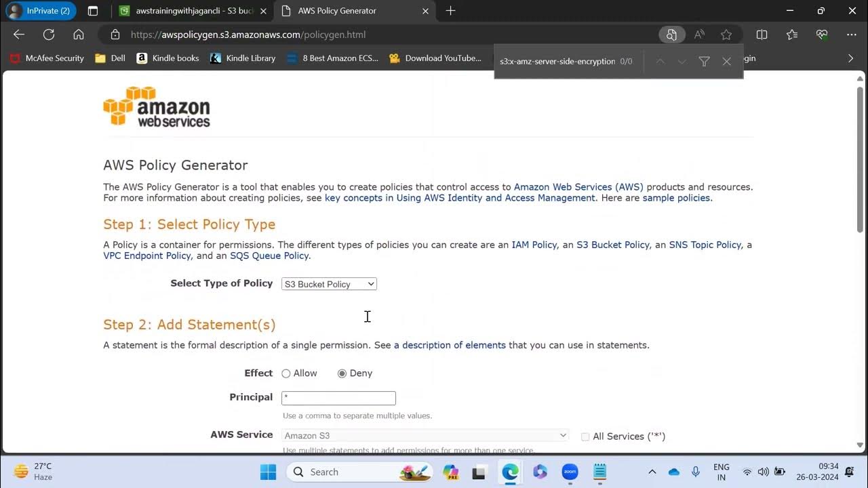Close the AWS Policy Generator tab
Screen dimensions: 868x488
coord(426,11)
